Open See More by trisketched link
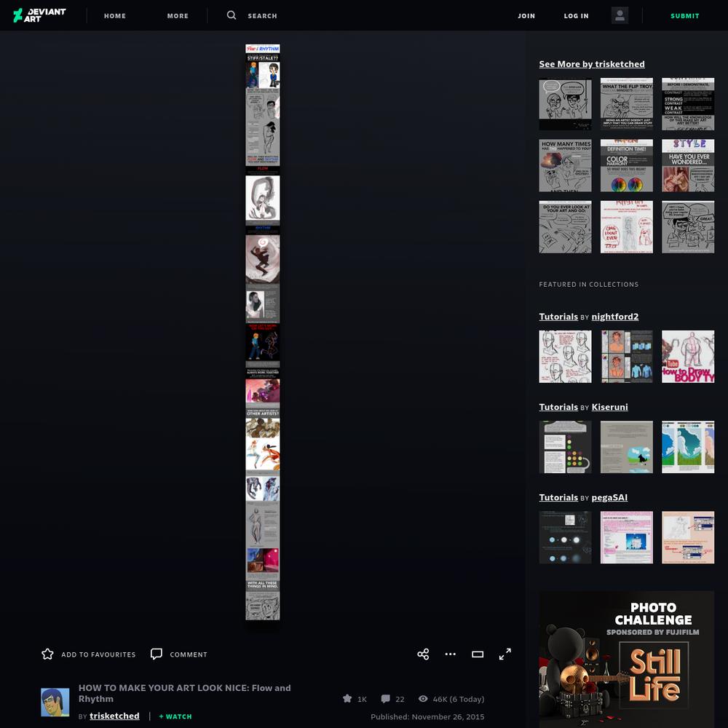Viewport: 728px width, 728px height. tap(592, 64)
